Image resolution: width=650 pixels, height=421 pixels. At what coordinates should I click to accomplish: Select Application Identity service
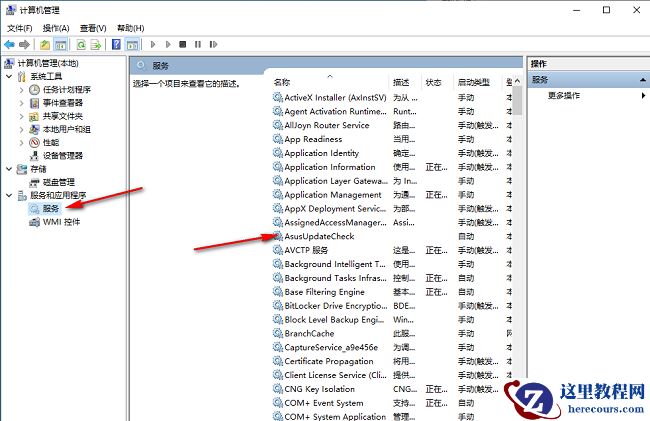click(392, 153)
